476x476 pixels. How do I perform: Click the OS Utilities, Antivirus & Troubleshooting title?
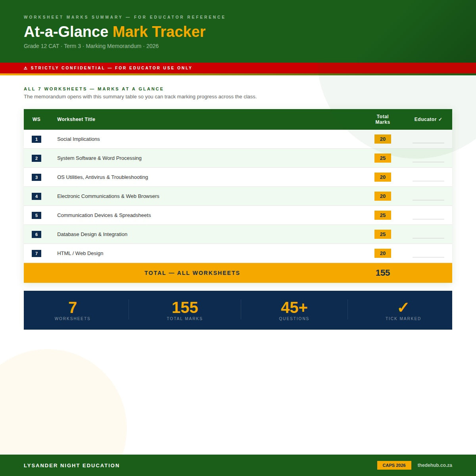[x=102, y=177]
